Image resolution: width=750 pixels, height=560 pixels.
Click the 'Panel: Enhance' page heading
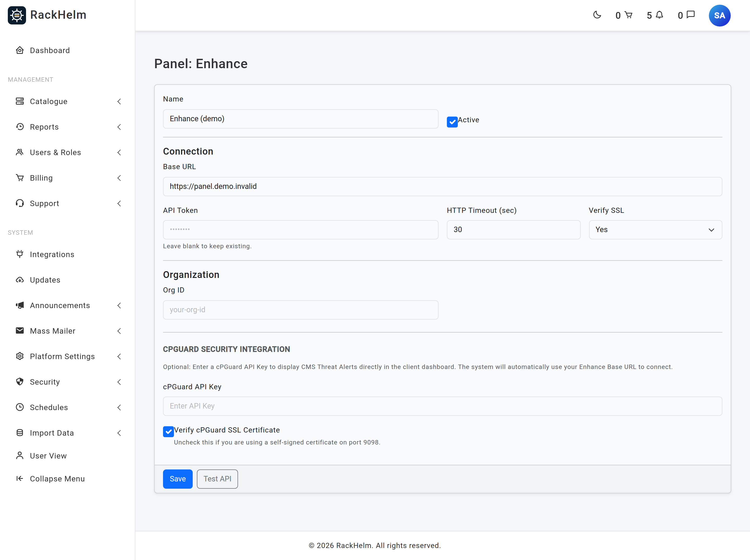tap(201, 64)
